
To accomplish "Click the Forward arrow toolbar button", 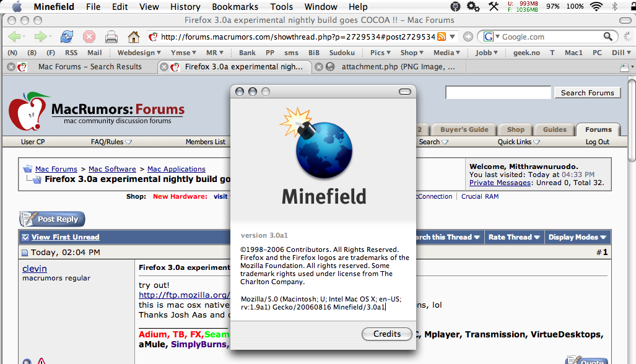I will [40, 37].
